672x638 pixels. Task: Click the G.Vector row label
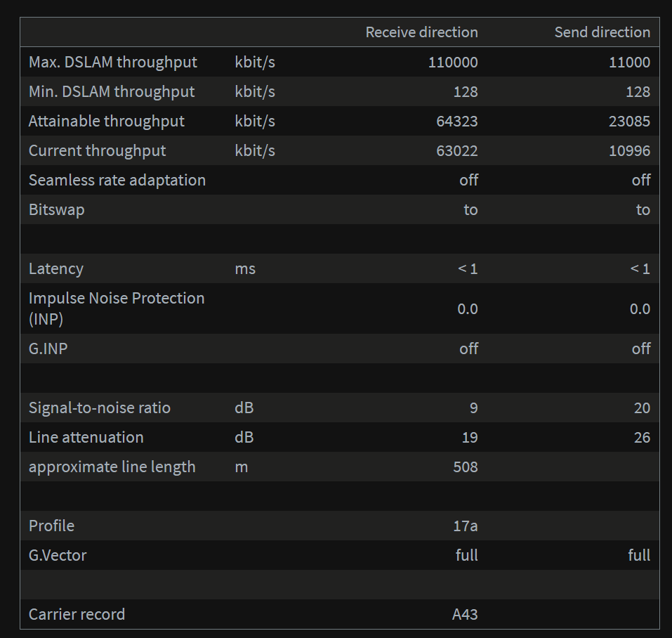[58, 555]
